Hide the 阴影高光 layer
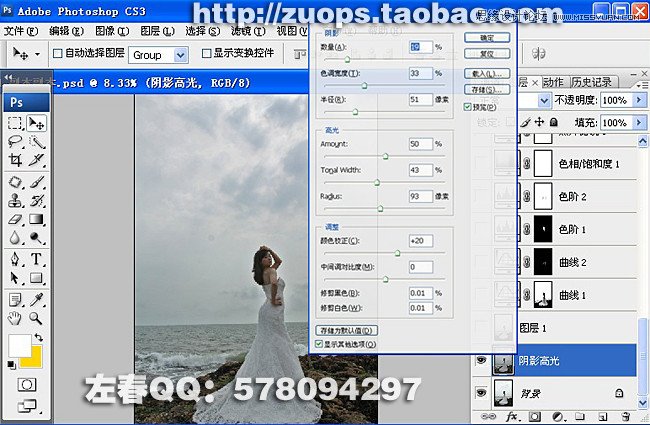The image size is (650, 425). pyautogui.click(x=481, y=360)
